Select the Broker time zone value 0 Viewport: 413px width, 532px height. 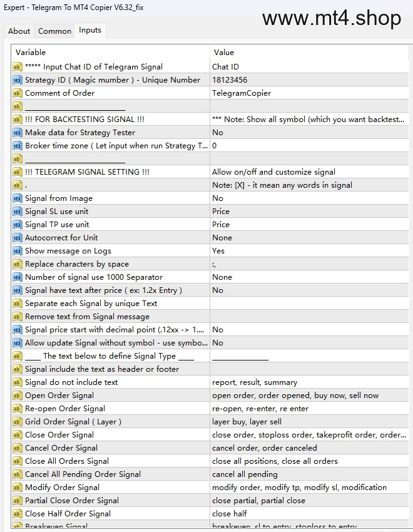point(309,146)
